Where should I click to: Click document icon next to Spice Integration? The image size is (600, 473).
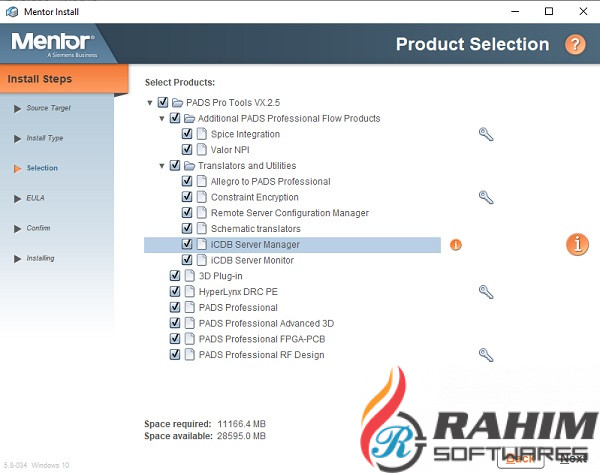click(x=202, y=134)
